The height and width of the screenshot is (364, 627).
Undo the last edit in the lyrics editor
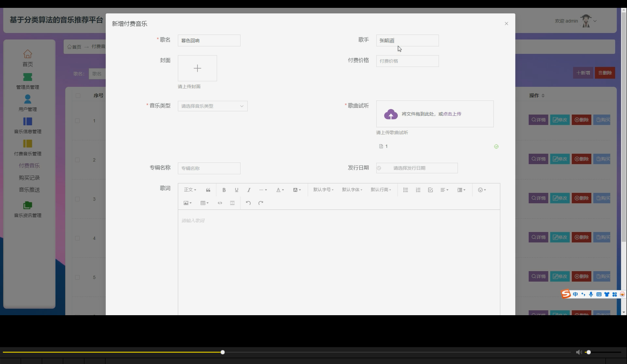pyautogui.click(x=248, y=203)
